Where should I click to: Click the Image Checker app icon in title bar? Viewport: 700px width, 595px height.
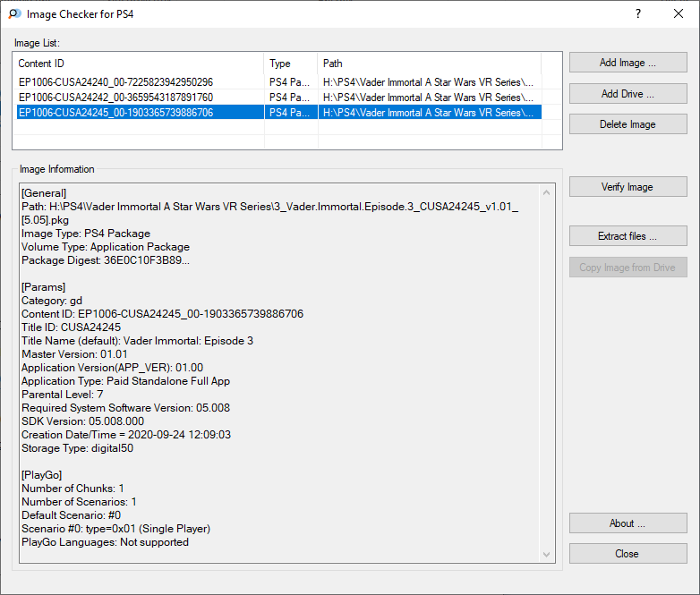14,13
